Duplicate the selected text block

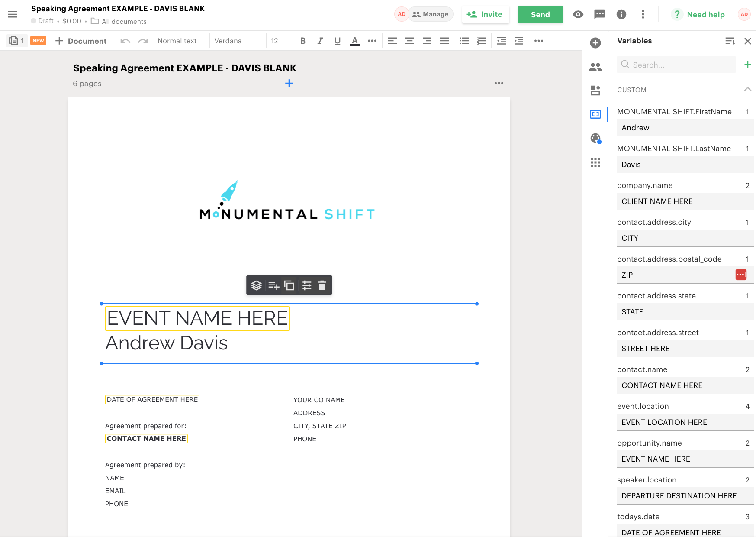click(290, 285)
